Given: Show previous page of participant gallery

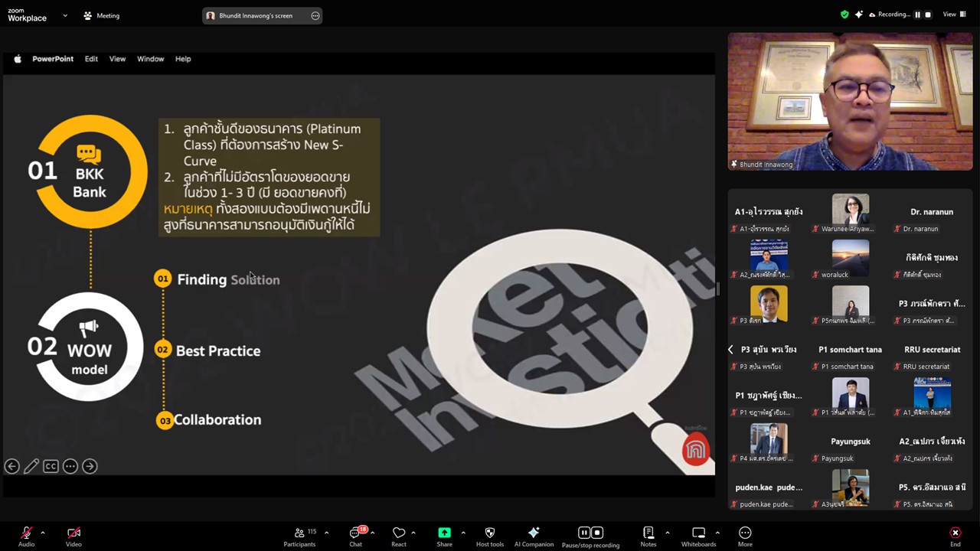Looking at the screenshot, I should point(730,350).
